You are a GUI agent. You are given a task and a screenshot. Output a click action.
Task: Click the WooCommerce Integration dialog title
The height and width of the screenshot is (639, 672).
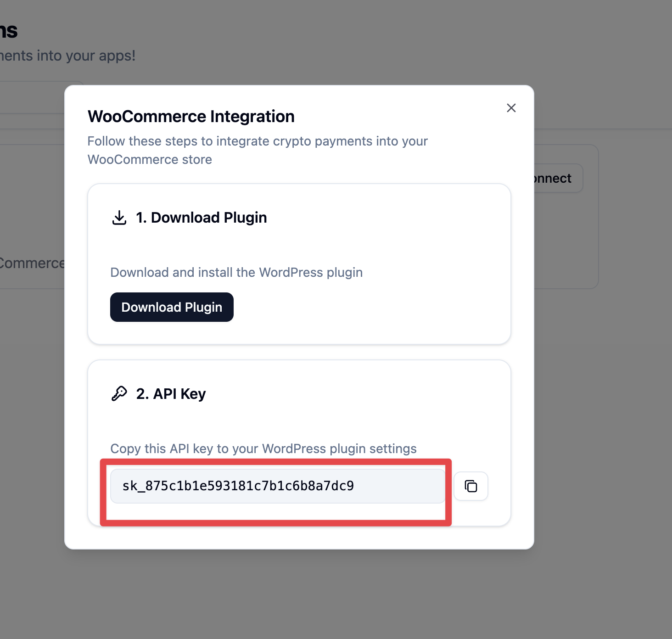pos(191,117)
